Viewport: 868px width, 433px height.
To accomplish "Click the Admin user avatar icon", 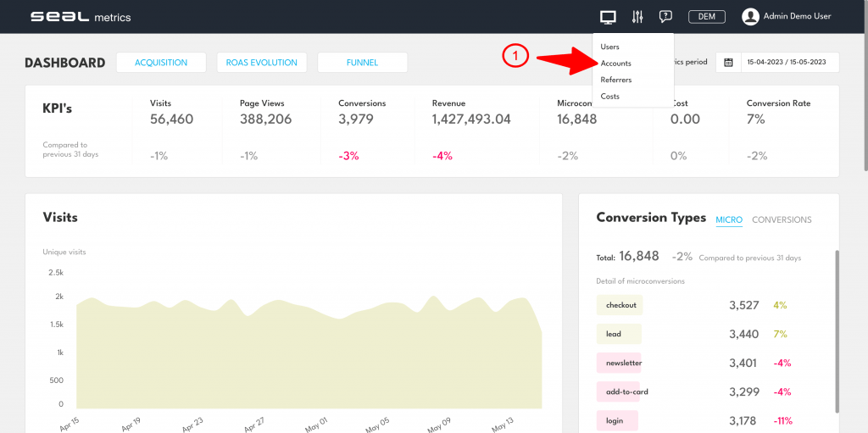I will tap(750, 16).
